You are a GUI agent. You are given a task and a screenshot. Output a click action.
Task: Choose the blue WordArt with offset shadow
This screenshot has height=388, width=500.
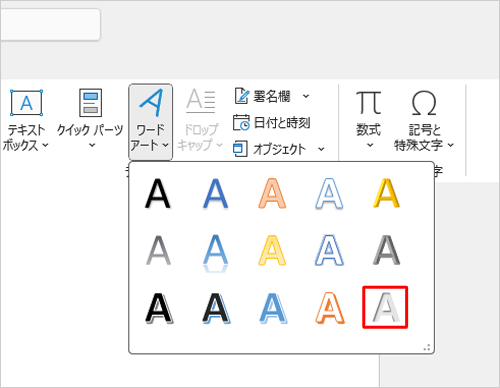(273, 308)
